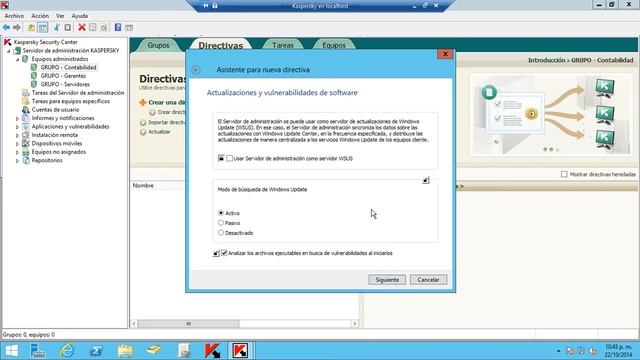
Task: Click the Kaspersky Security Center root node icon
Action: [x=7, y=42]
